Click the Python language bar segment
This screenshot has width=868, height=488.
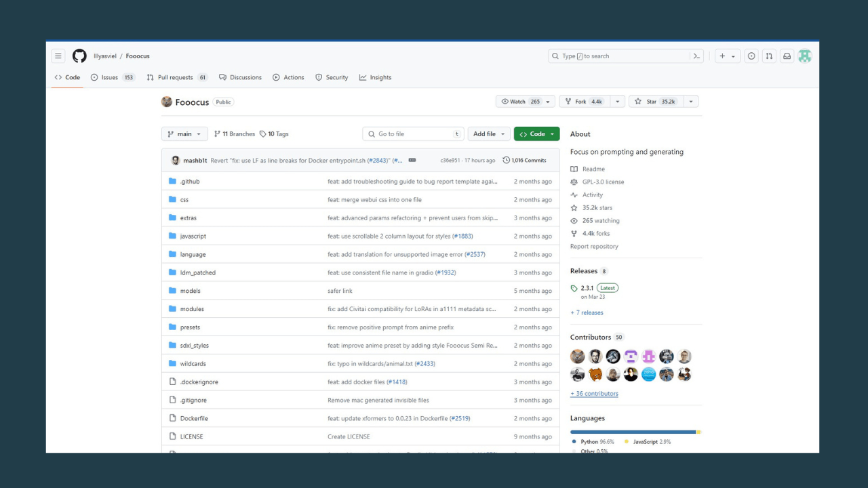click(x=633, y=432)
